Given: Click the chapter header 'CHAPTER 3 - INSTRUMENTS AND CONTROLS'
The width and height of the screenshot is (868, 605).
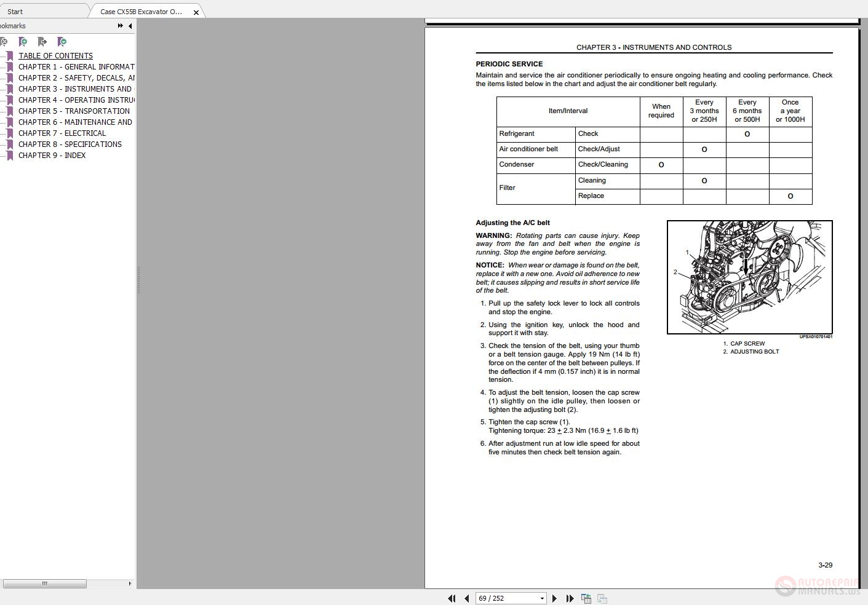Looking at the screenshot, I should pos(654,47).
